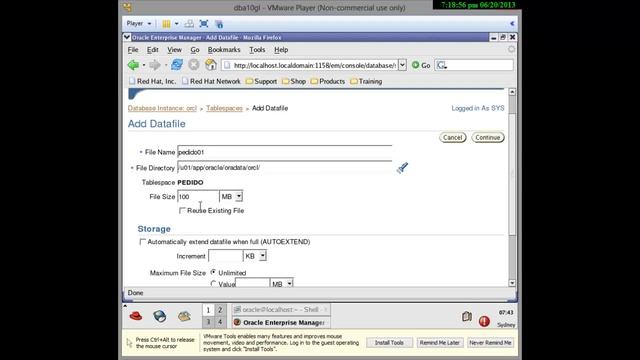Screen dimensions: 640x360
Task: Click the File Size input field
Action: pos(198,197)
